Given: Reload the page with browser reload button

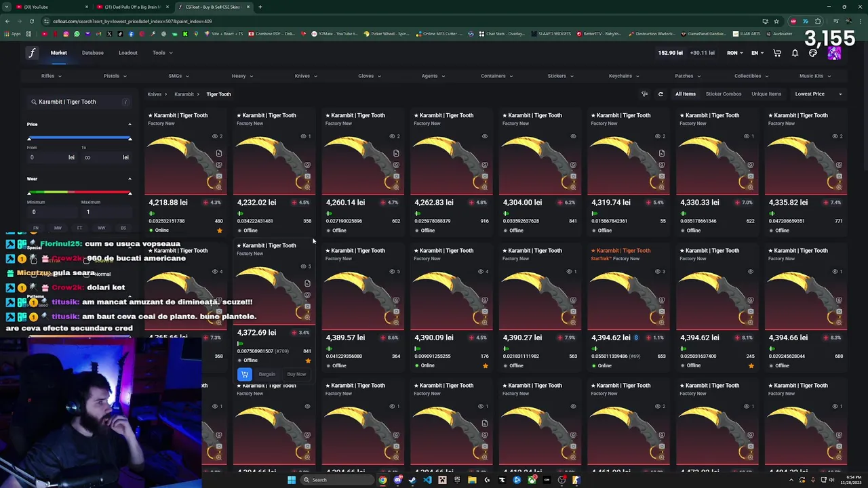Looking at the screenshot, I should pos(31,21).
